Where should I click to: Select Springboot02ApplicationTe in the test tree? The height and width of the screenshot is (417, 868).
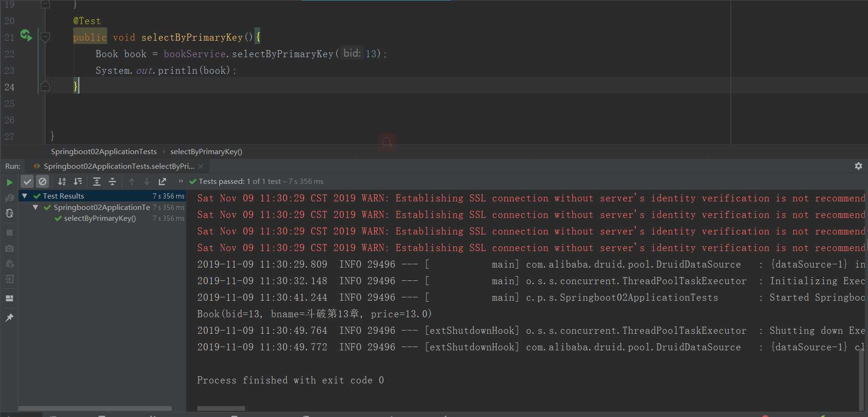pyautogui.click(x=102, y=207)
